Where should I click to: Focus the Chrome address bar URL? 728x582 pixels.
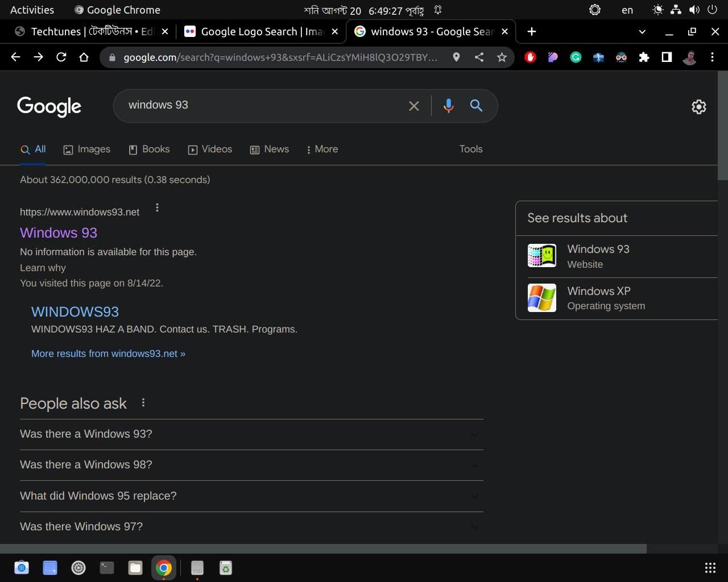coord(281,57)
